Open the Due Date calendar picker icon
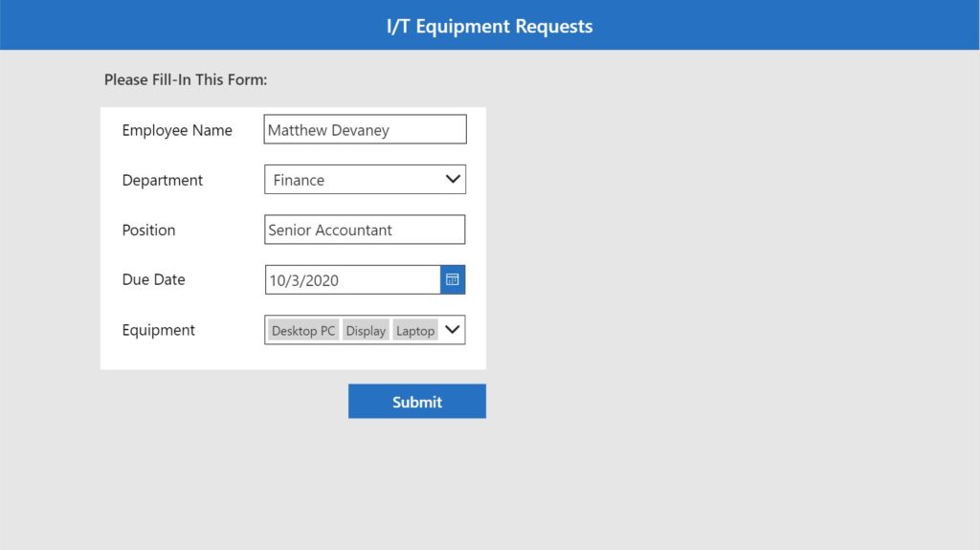This screenshot has width=980, height=550. click(x=453, y=279)
